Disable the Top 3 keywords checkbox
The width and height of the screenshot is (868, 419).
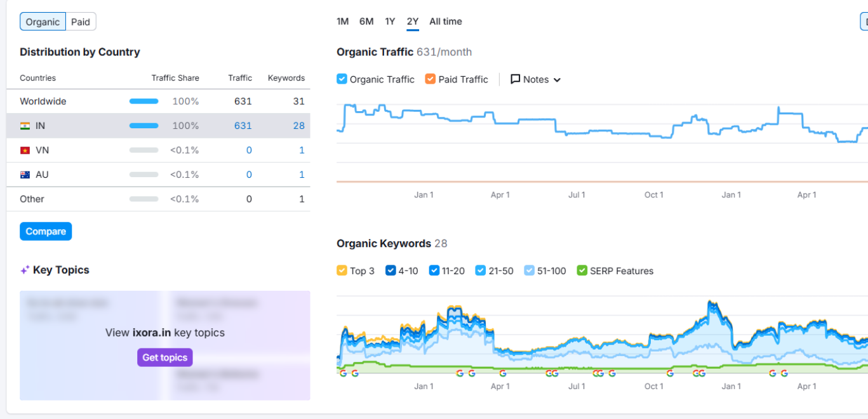tap(342, 271)
